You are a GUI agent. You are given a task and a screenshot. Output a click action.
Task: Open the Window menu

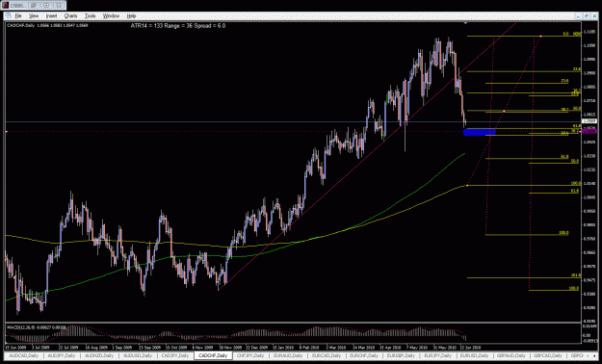(111, 16)
